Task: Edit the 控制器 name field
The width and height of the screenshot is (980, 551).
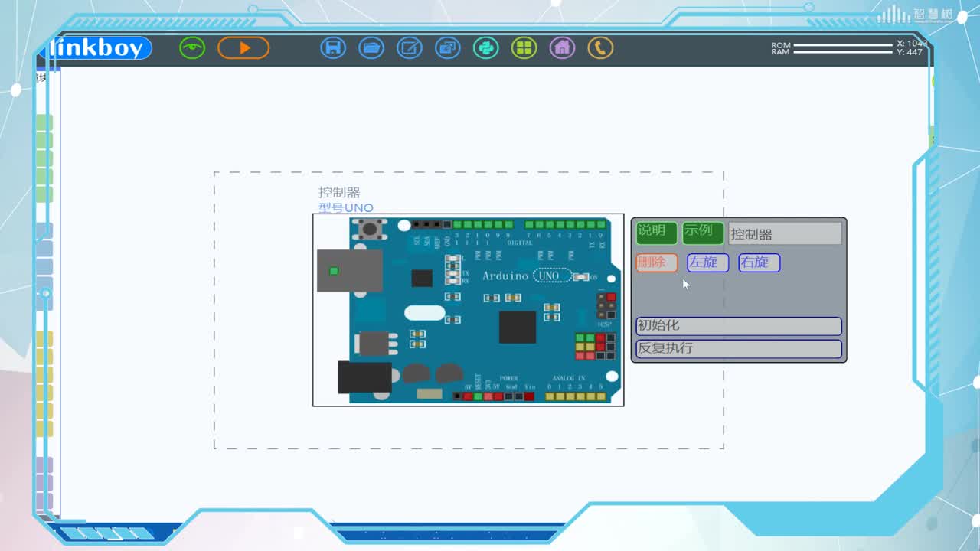Action: 785,233
